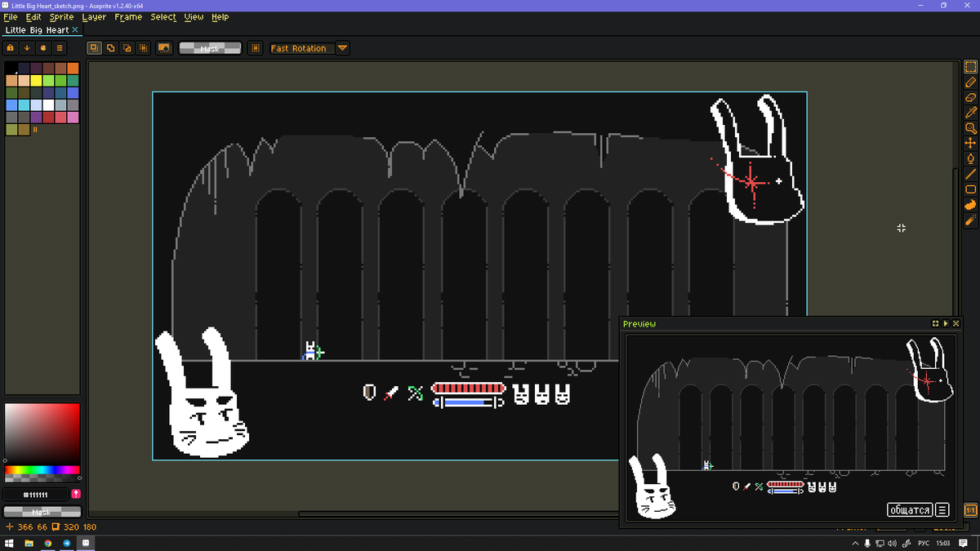
Task: Open the Sprite menu
Action: pyautogui.click(x=61, y=16)
